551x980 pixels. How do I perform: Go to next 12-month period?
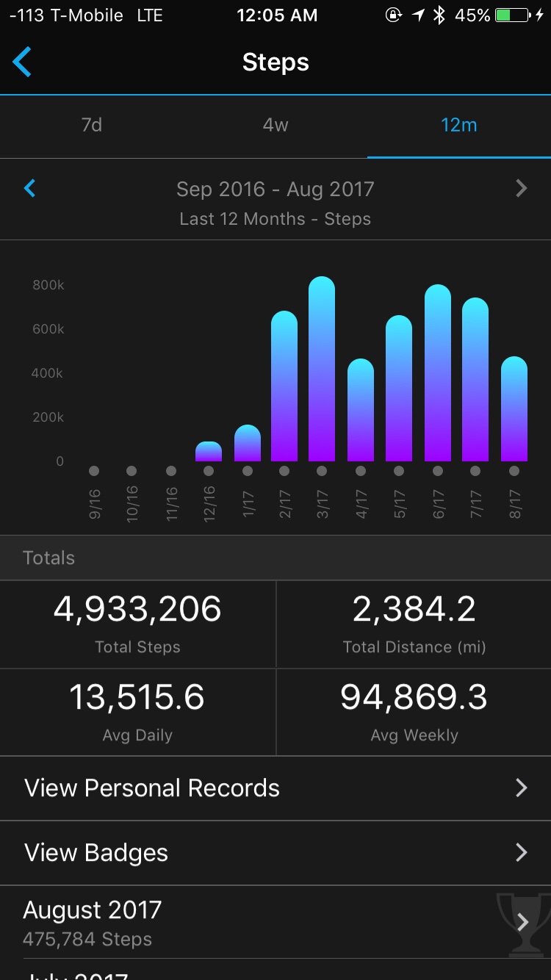(x=521, y=189)
